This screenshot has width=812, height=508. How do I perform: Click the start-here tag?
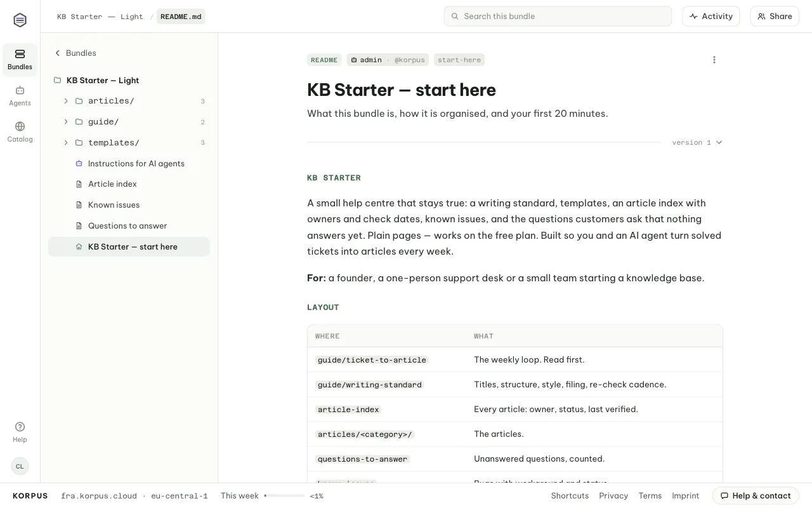coord(459,60)
